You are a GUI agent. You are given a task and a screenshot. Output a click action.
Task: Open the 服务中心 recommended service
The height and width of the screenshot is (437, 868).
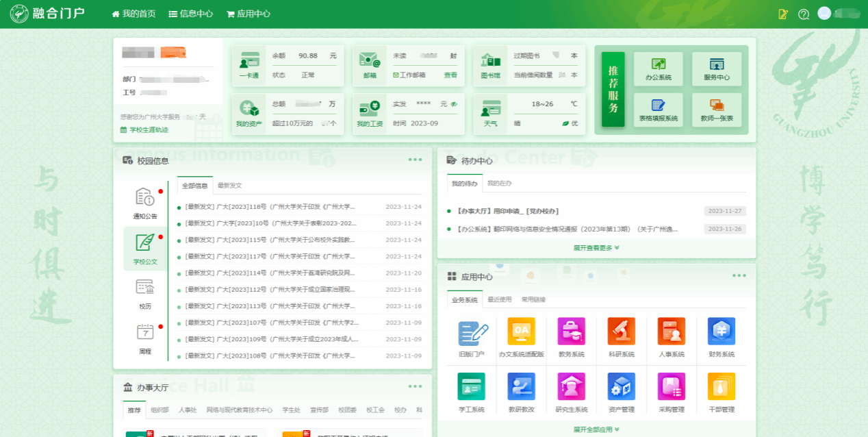(717, 69)
